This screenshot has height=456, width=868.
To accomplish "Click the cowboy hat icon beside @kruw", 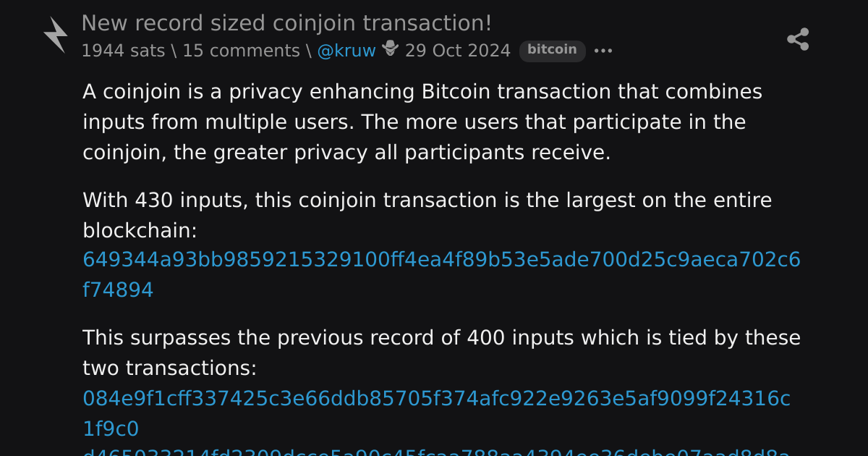I will point(391,49).
